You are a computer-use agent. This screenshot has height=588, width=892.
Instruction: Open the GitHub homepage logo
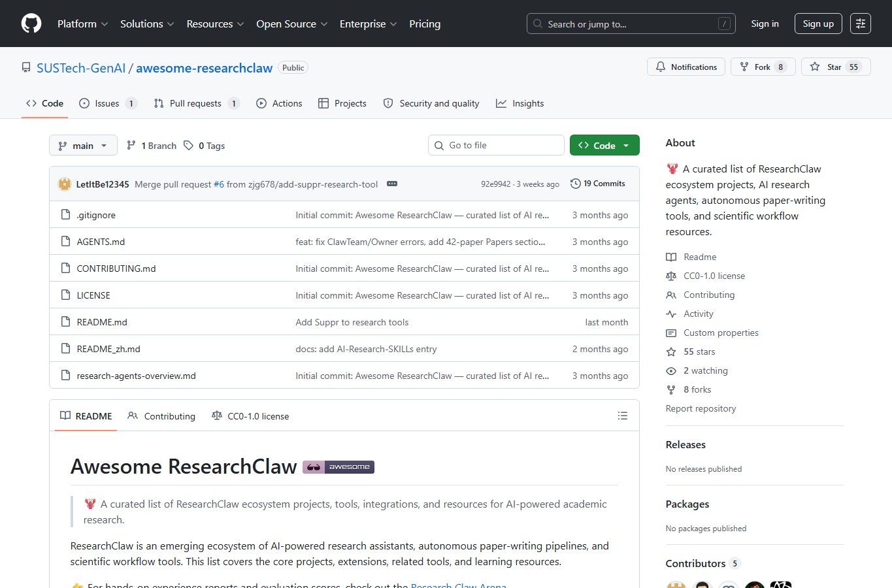point(31,24)
